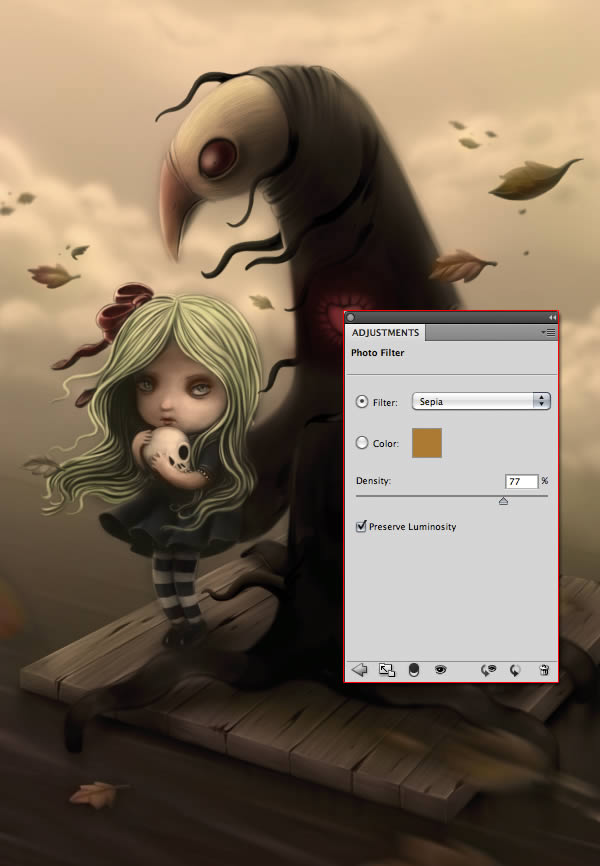
Task: Click the Photo Filter heading text
Action: click(377, 353)
